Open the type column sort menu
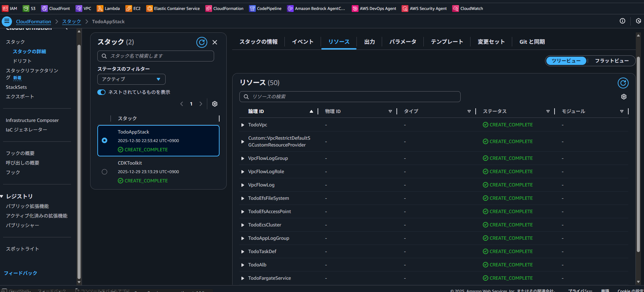Viewport: 644px width, 292px height. click(x=469, y=111)
